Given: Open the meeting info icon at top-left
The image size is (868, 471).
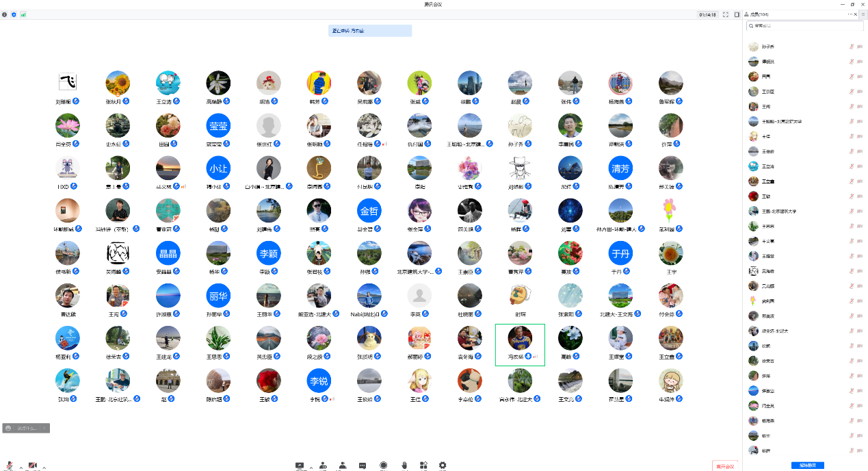Looking at the screenshot, I should pyautogui.click(x=5, y=14).
